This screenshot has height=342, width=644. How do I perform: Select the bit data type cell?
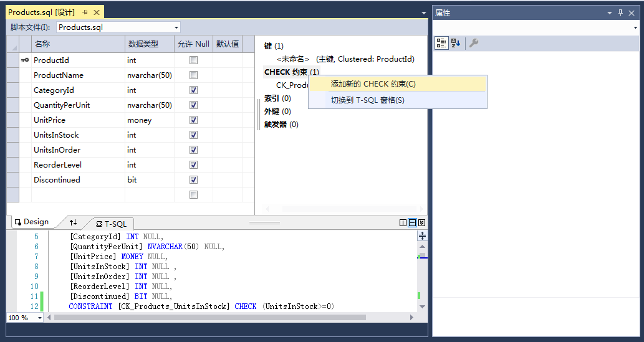point(150,180)
